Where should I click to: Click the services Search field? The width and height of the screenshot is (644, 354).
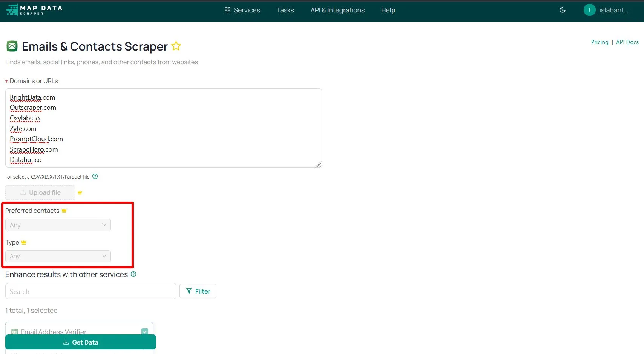coord(90,291)
